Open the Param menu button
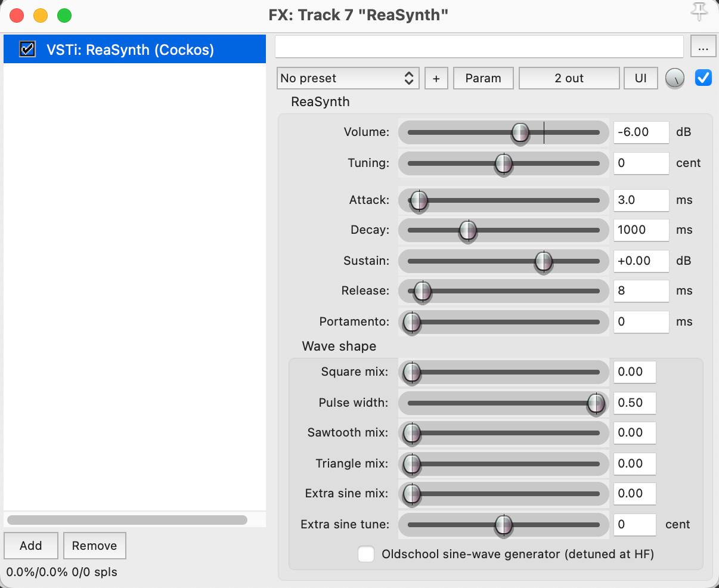Viewport: 719px width, 588px height. click(483, 78)
